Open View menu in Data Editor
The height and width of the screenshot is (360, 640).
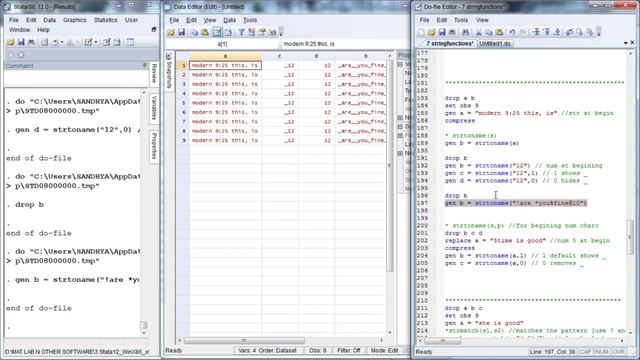210,20
